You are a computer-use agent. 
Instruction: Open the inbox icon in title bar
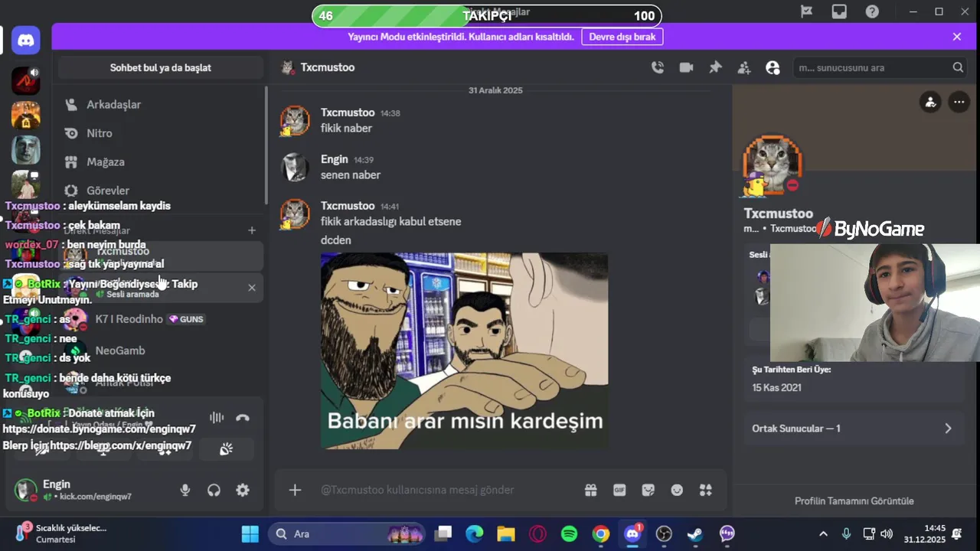(839, 11)
